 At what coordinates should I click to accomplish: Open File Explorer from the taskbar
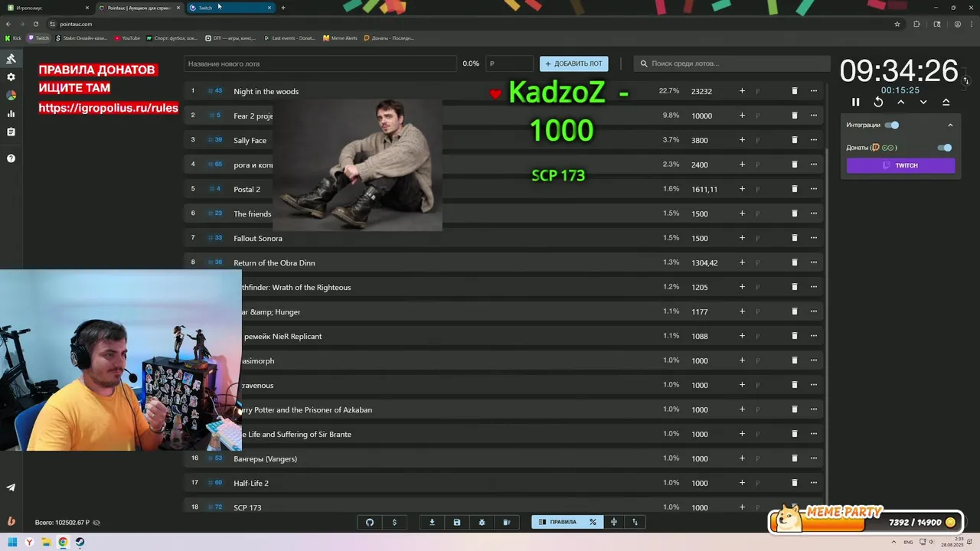tap(47, 542)
